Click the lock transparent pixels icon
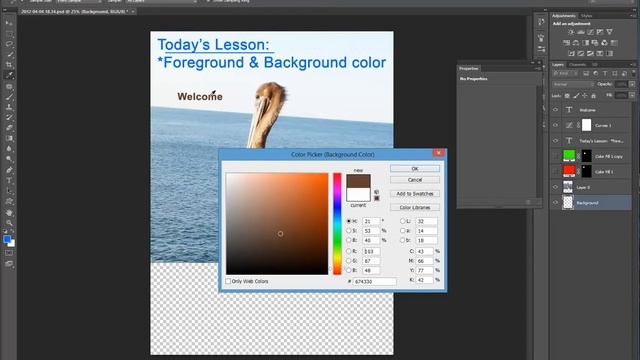Screen dimensions: 640x360 point(567,96)
